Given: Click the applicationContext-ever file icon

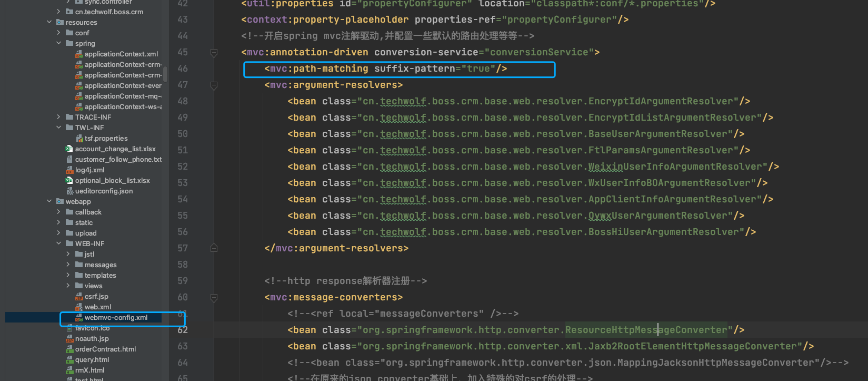Looking at the screenshot, I should [x=79, y=86].
